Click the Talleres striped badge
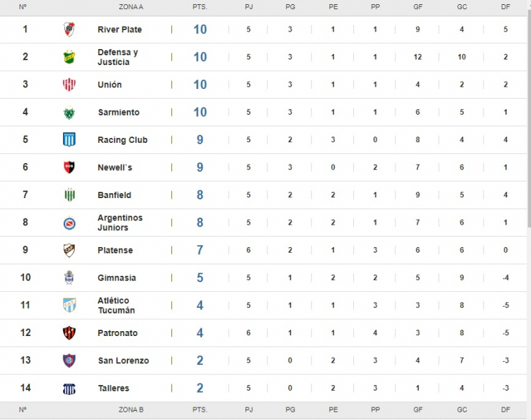 tap(69, 389)
